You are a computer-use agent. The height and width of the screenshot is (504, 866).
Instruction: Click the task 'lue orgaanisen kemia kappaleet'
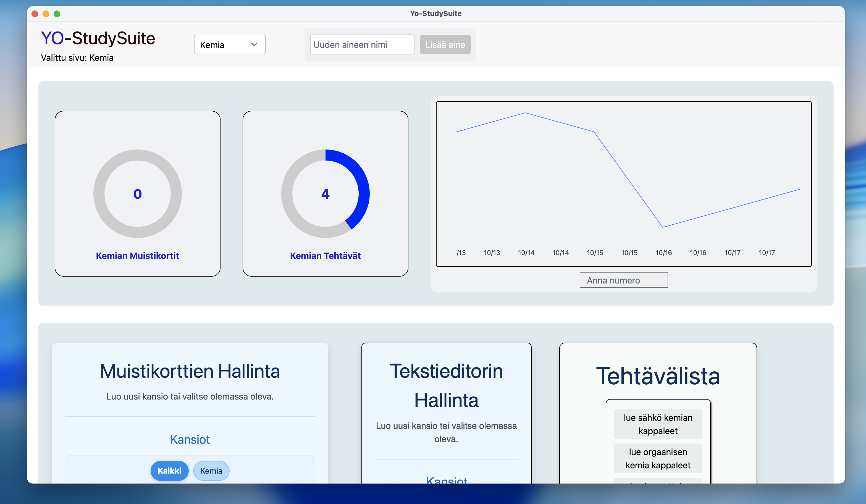[x=658, y=458]
